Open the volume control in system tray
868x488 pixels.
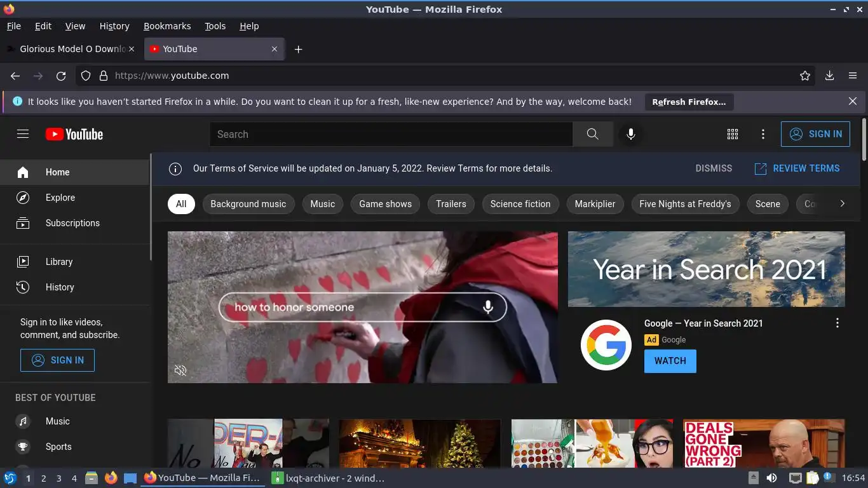coord(771,478)
